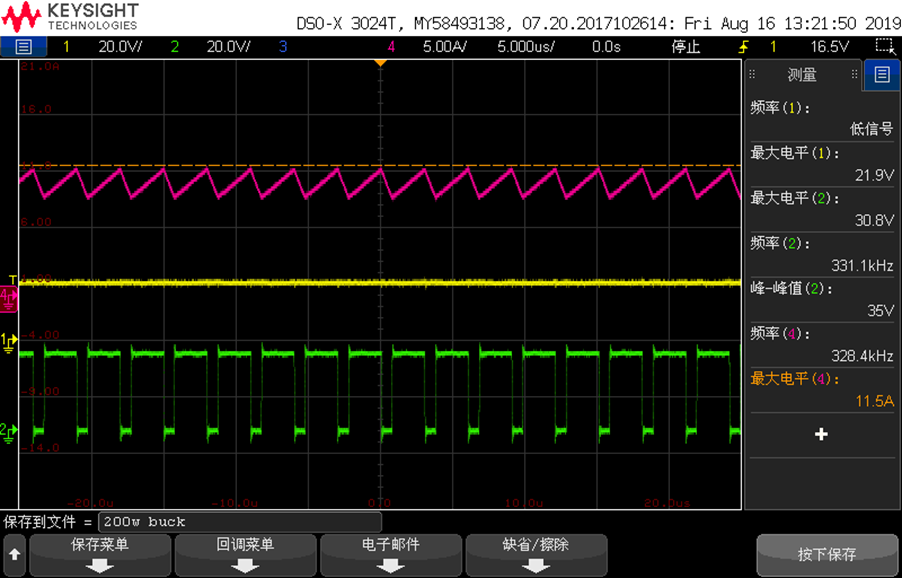Open the main menu icon at top-left
The height and width of the screenshot is (578, 902).
[23, 47]
